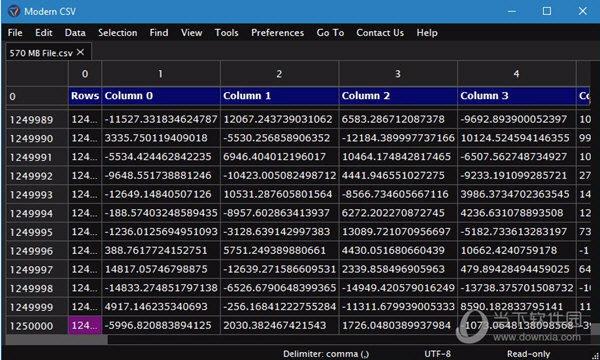Click cell 10464.174842817465
This screenshot has height=360, width=600.
pyautogui.click(x=398, y=157)
